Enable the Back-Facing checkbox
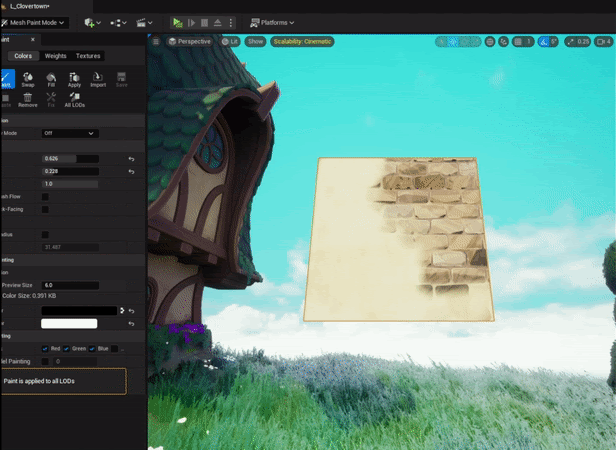The image size is (616, 450). (45, 209)
